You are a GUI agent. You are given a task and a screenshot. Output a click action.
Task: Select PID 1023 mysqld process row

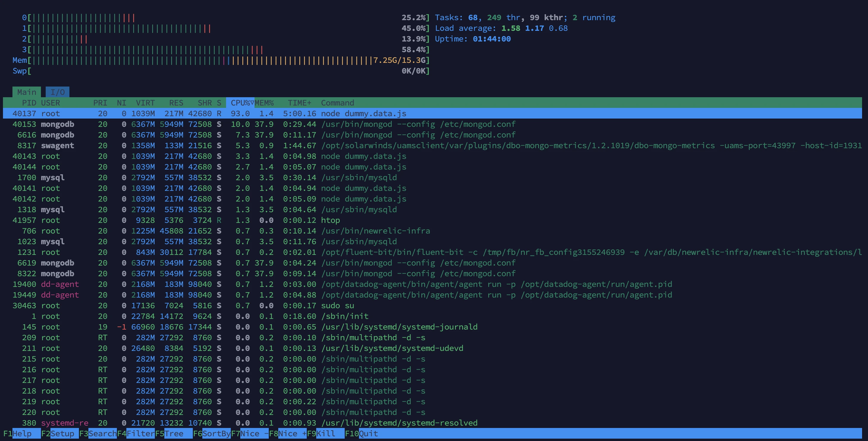[432, 241]
